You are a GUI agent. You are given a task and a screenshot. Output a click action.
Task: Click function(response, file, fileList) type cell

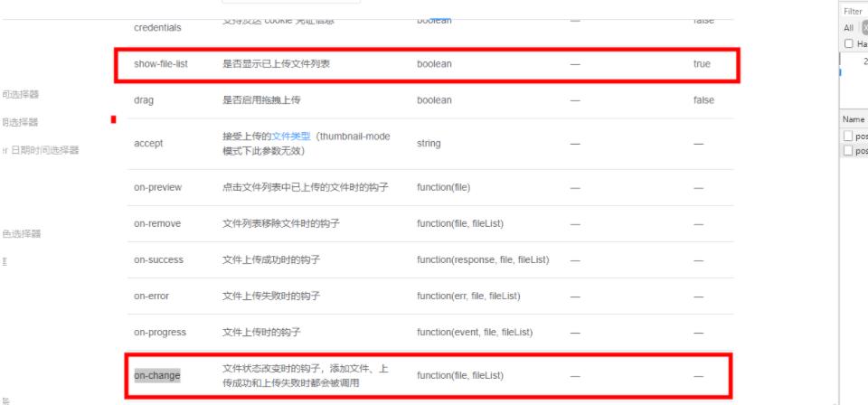[x=483, y=259]
